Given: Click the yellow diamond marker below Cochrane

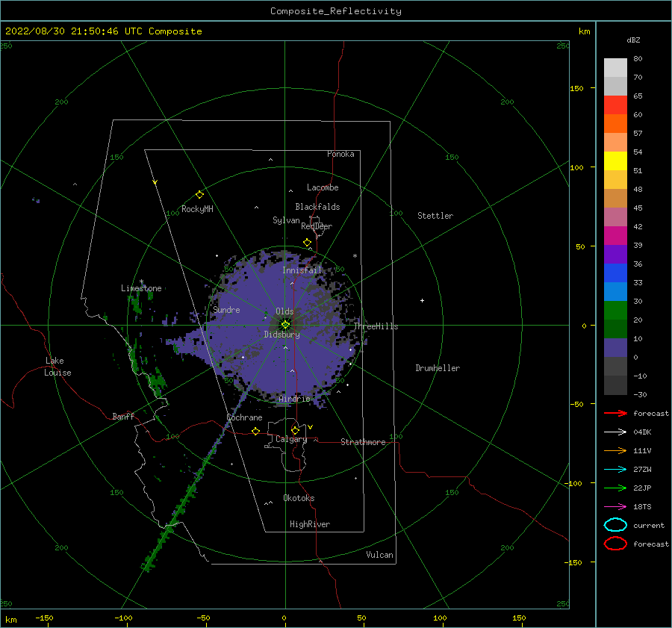Looking at the screenshot, I should (255, 431).
